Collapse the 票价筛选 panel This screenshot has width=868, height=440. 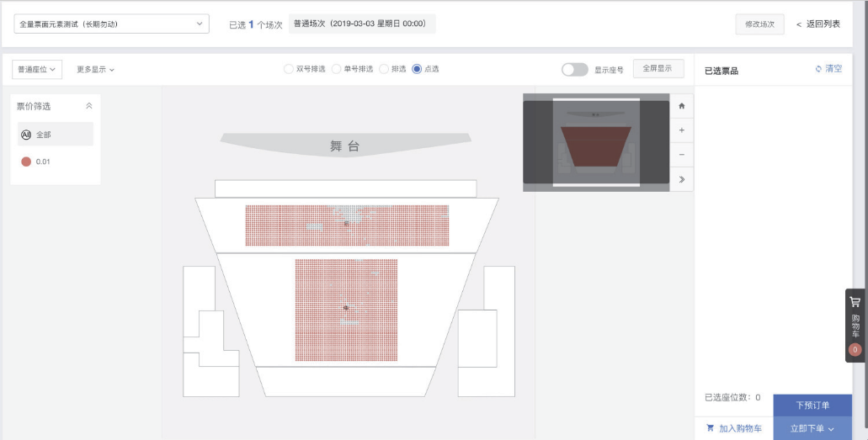point(89,106)
